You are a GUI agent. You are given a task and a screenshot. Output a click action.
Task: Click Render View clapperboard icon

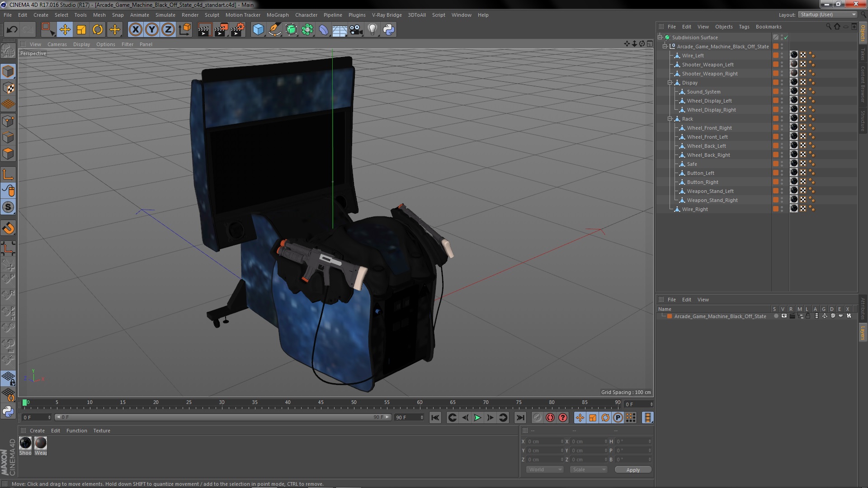(x=204, y=30)
